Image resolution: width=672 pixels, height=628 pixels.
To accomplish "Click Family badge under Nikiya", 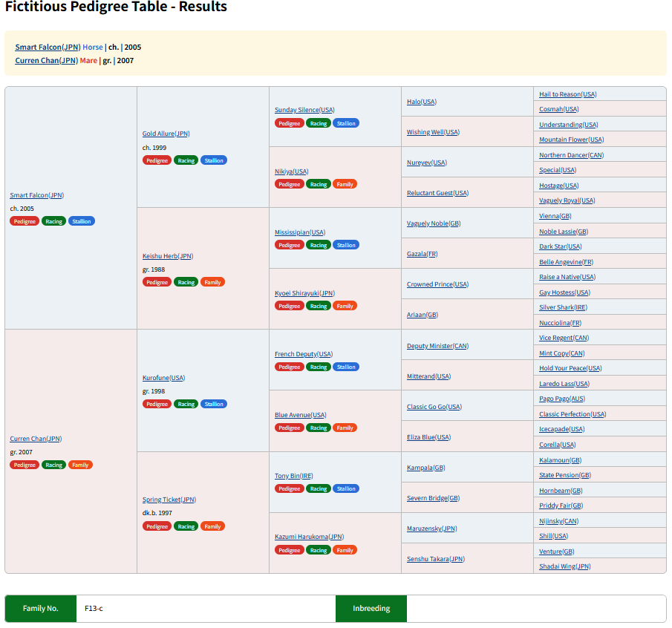I will pos(345,184).
